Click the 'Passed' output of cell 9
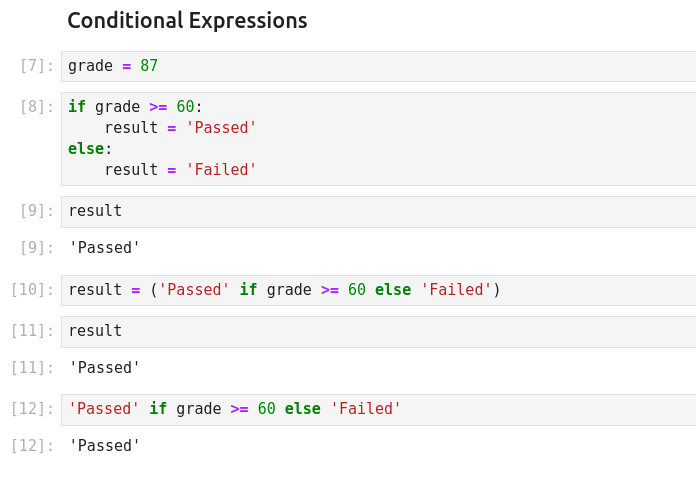Viewport: 696px width, 485px height. [105, 248]
